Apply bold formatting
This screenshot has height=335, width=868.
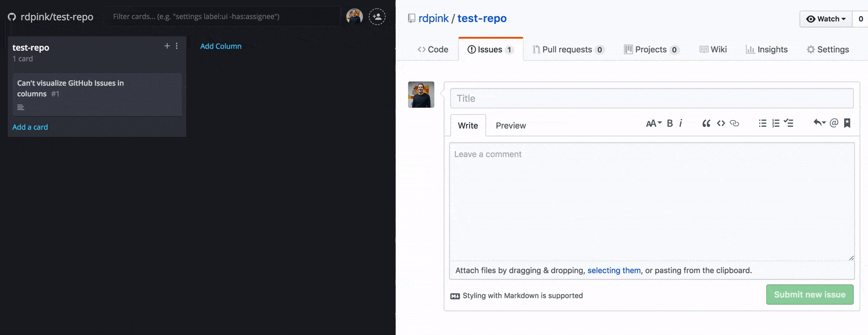tap(670, 123)
